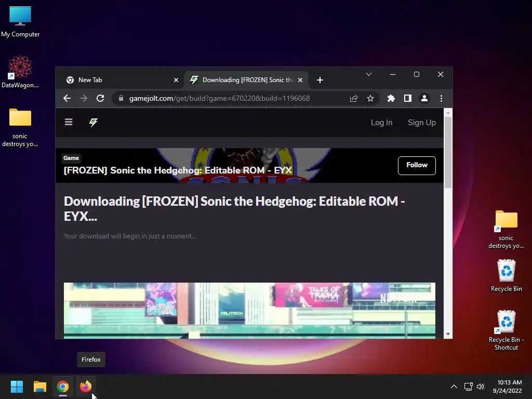Click the Log In link

click(381, 123)
